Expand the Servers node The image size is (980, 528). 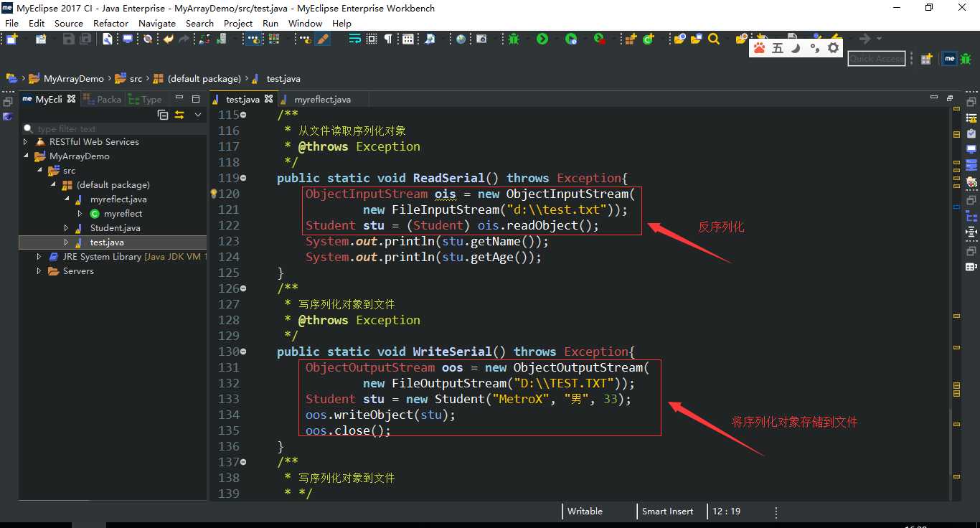40,271
